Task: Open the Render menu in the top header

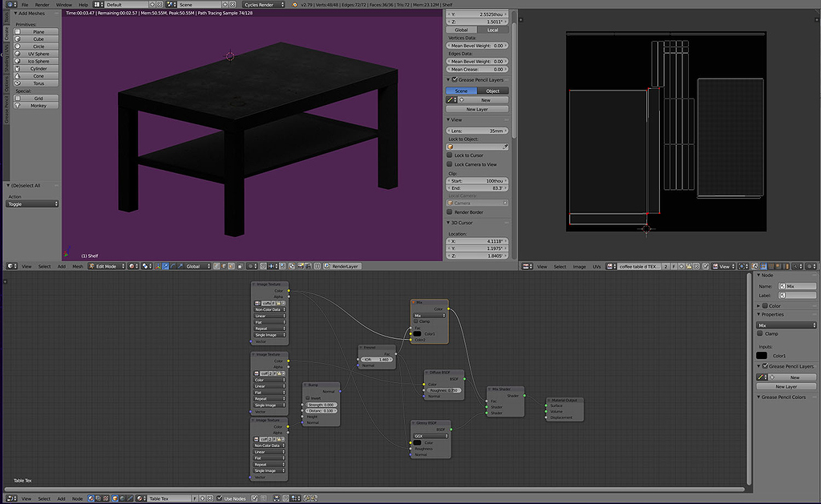Action: click(42, 3)
